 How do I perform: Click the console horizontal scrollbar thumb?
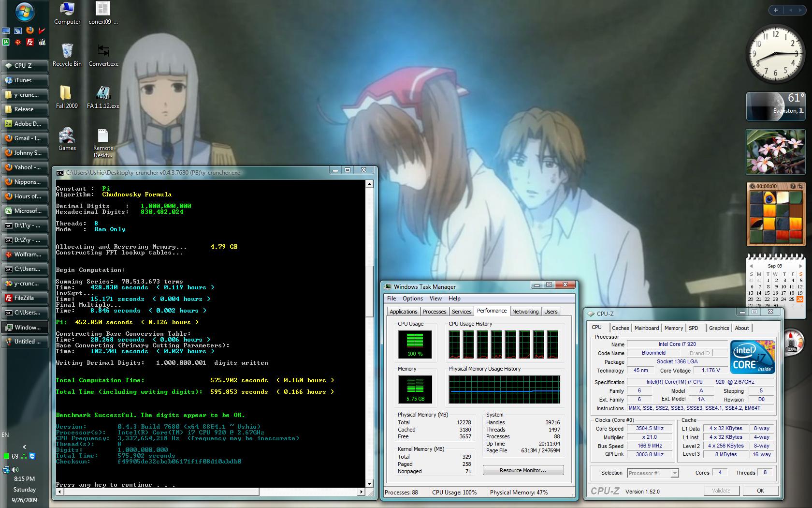pos(158,492)
